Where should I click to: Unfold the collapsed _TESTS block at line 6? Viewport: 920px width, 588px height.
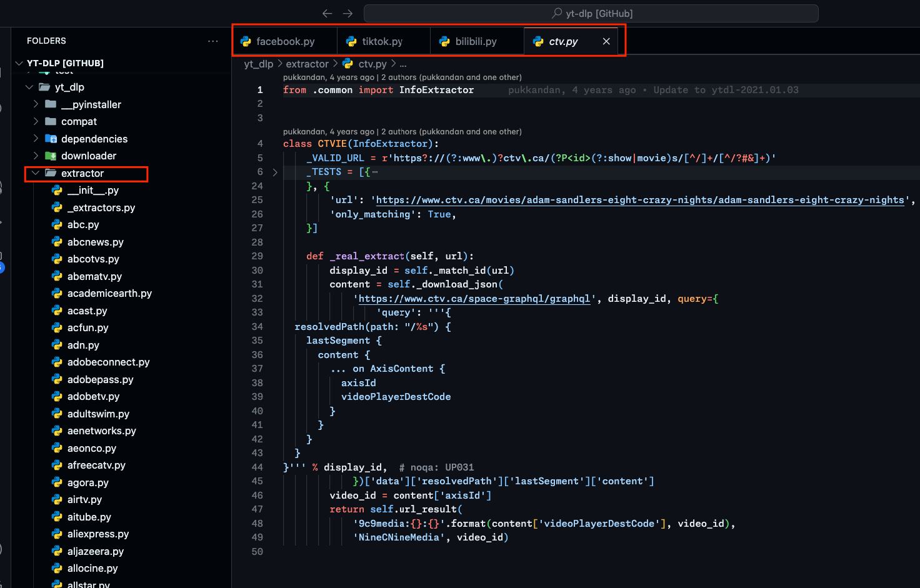pyautogui.click(x=275, y=172)
